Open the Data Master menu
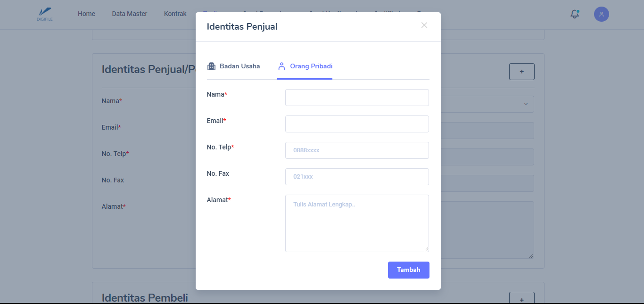644x304 pixels. point(130,14)
